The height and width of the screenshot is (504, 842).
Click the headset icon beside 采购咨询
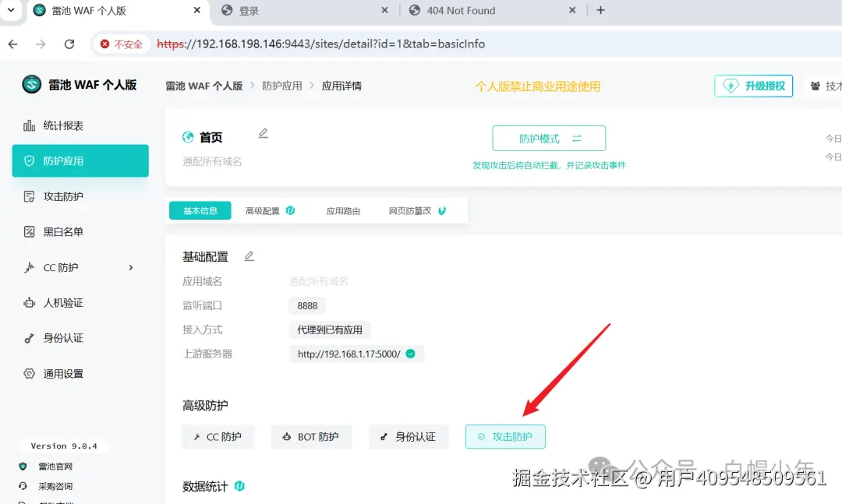tap(23, 486)
